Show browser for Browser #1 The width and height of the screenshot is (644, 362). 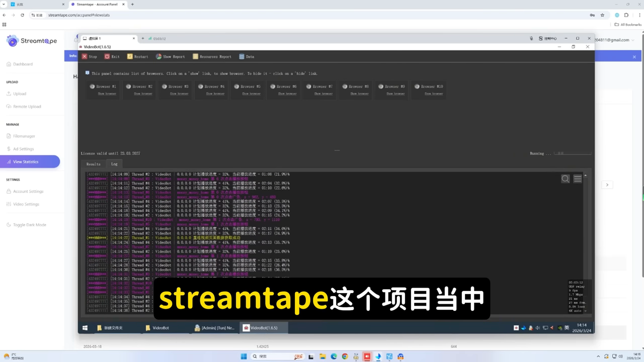107,94
